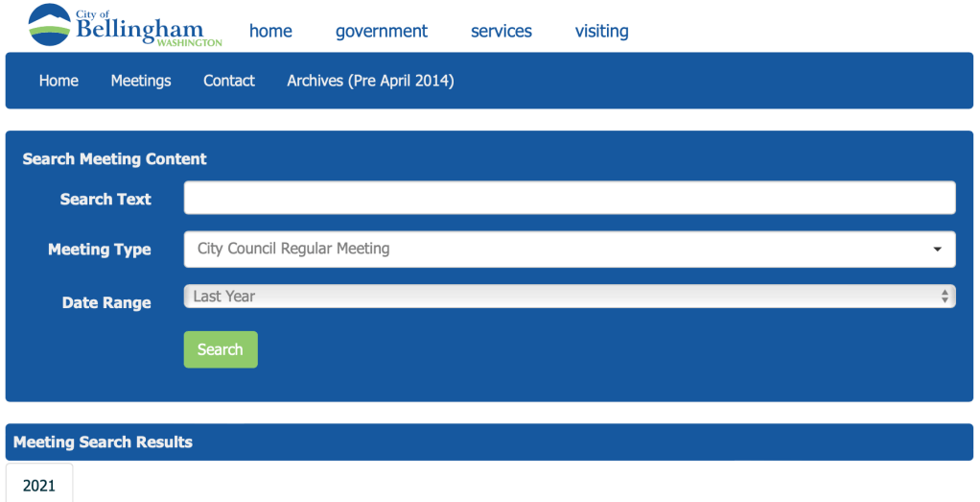The image size is (980, 502).
Task: Select Home in the blue navigation bar
Action: tap(58, 81)
